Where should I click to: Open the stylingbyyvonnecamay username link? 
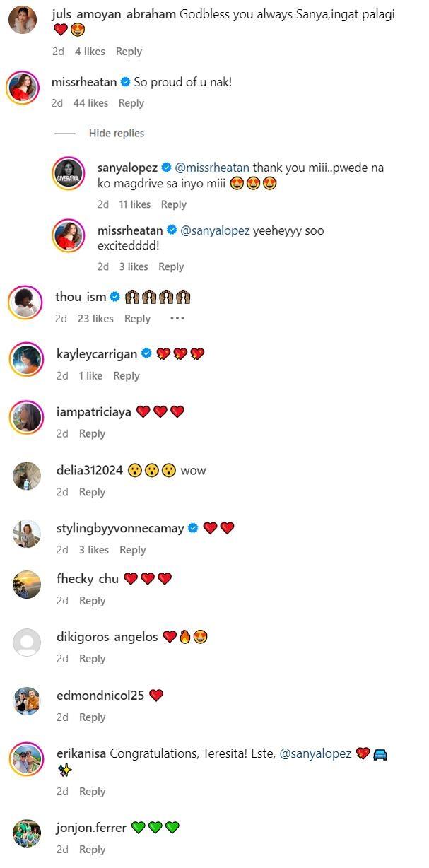coord(120,528)
